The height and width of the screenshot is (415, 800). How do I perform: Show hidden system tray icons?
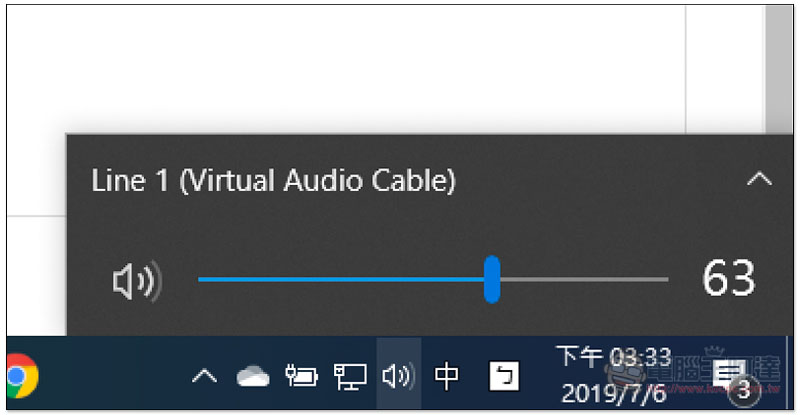[205, 377]
